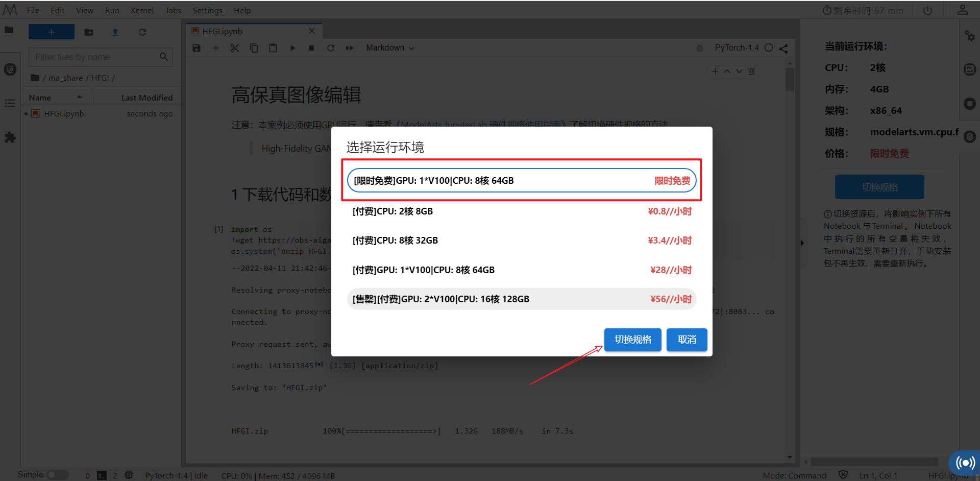980x481 pixels.
Task: Open the Help menu
Action: pyautogui.click(x=242, y=11)
